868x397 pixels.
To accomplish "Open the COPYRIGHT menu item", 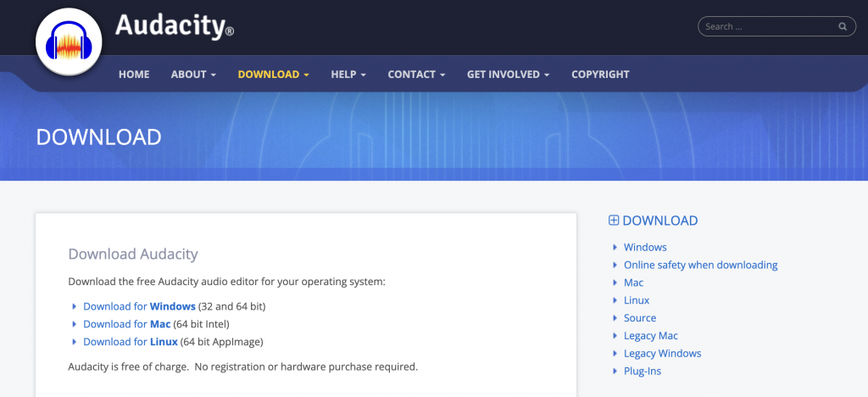I will click(600, 74).
